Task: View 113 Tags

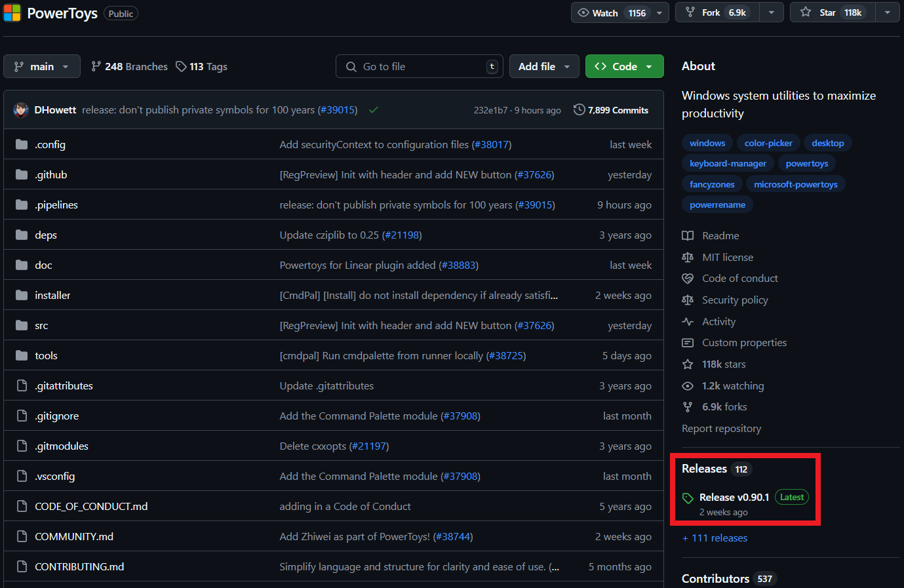Action: coord(202,66)
